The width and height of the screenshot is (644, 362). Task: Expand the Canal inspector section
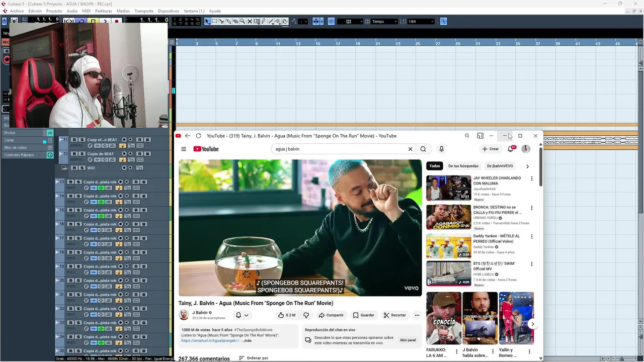(x=28, y=140)
